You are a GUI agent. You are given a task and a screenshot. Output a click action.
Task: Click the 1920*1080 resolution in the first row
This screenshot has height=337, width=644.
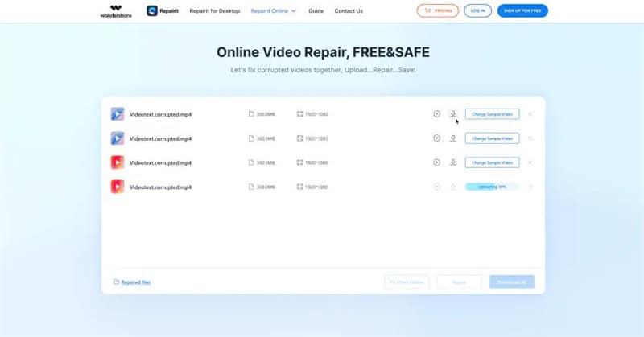pyautogui.click(x=316, y=114)
